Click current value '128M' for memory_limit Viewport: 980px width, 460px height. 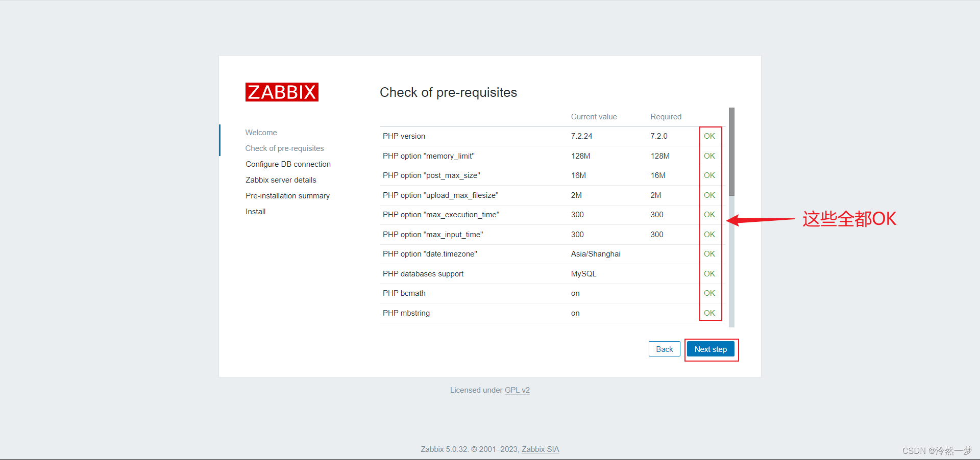coord(580,156)
